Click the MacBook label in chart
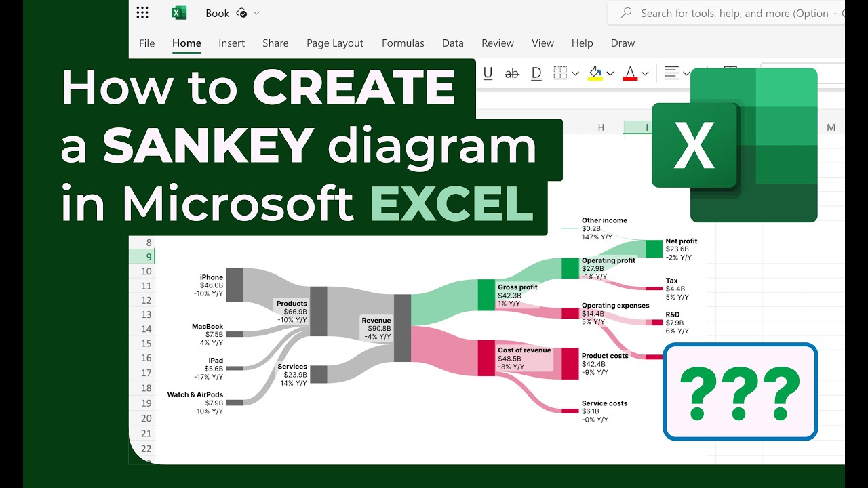This screenshot has width=868, height=488. pos(207,327)
